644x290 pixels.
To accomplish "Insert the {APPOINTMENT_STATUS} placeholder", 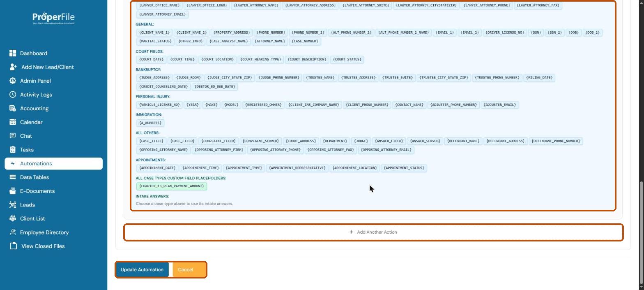I will click(404, 168).
